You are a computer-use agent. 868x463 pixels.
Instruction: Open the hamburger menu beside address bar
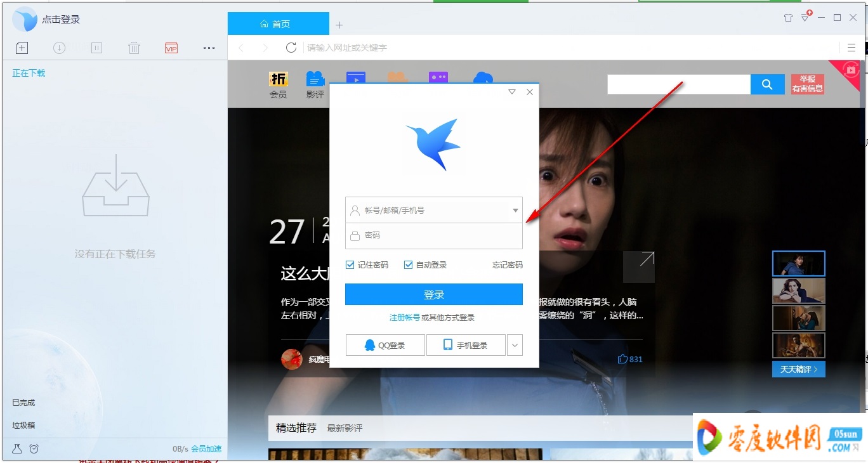(x=852, y=48)
